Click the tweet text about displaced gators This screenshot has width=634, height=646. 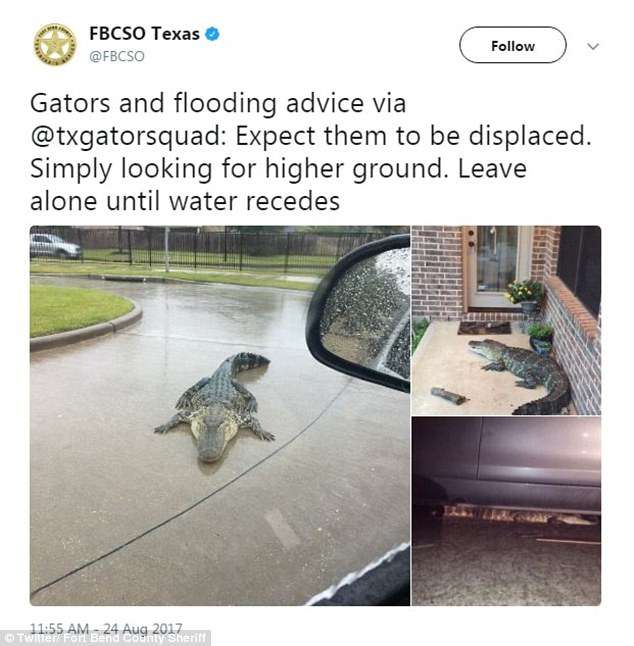311,152
